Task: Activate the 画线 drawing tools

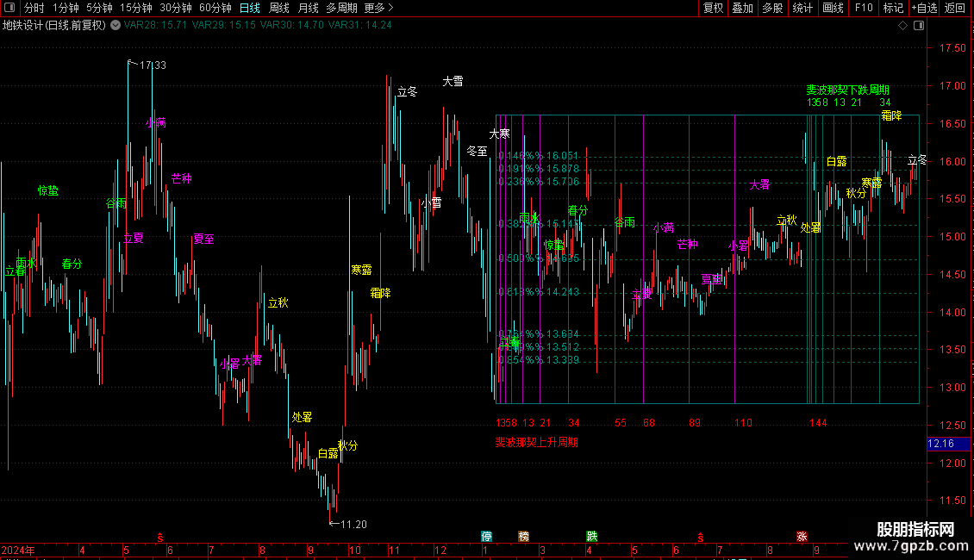Action: [833, 8]
